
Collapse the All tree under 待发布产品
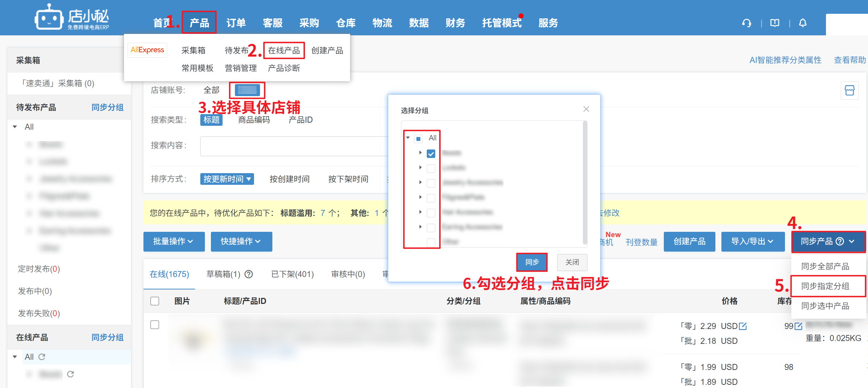click(15, 127)
